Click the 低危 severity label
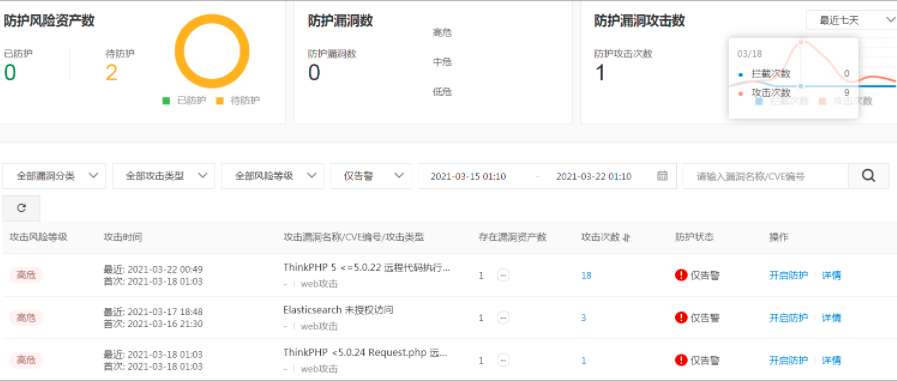Image resolution: width=897 pixels, height=381 pixels. 442,92
